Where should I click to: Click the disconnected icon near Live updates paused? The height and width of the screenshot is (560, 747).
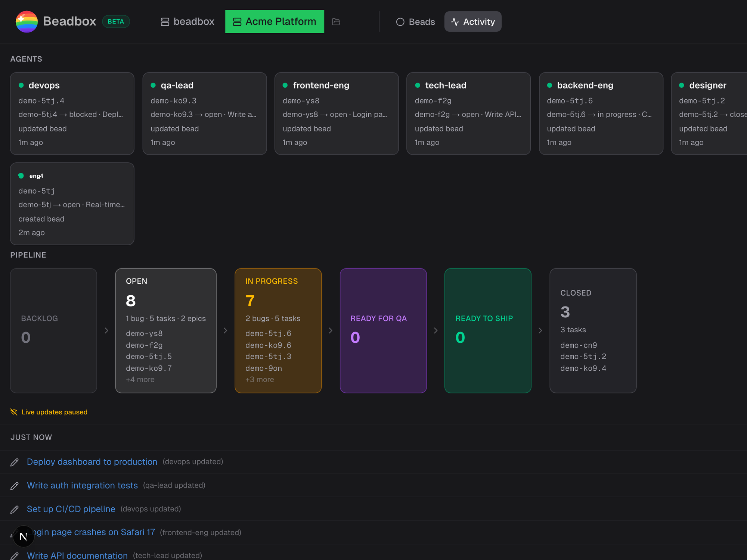(x=14, y=412)
